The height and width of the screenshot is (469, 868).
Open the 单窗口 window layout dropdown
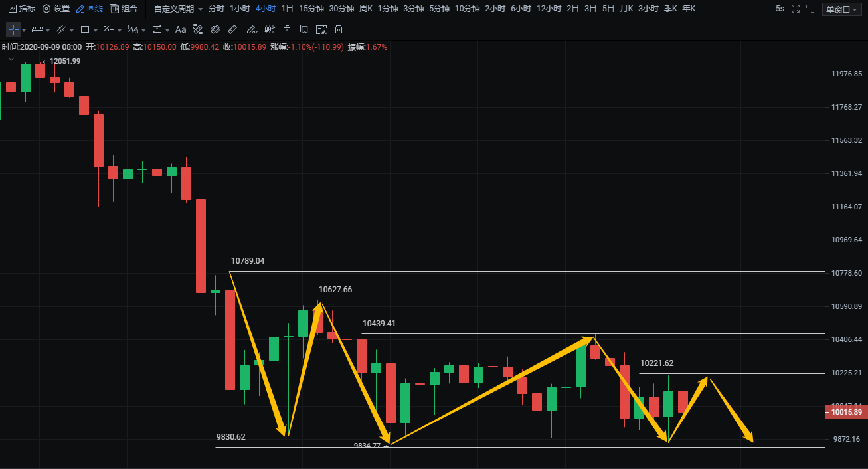(x=841, y=9)
